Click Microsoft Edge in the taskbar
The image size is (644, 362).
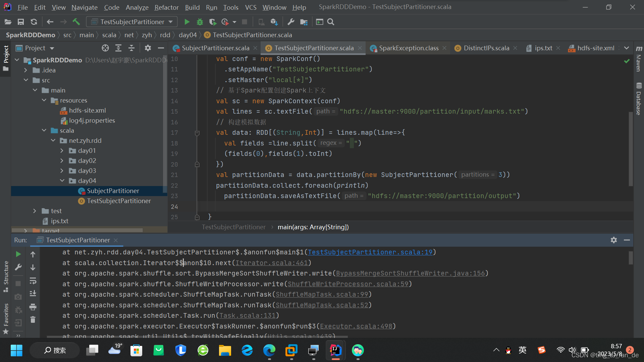click(x=269, y=350)
